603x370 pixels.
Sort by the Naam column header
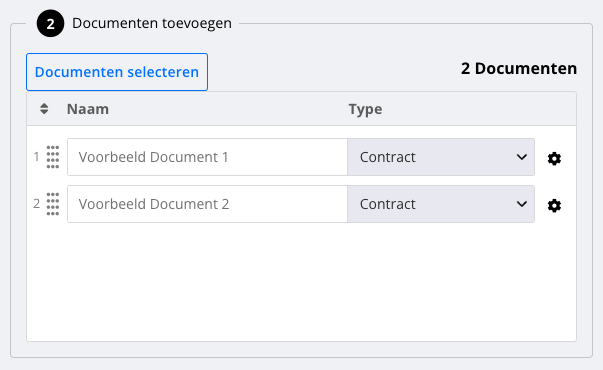(x=88, y=109)
